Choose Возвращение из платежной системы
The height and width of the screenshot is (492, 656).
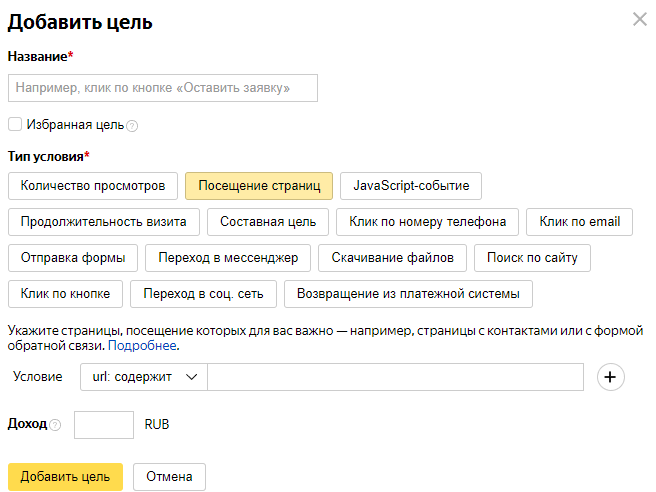click(x=408, y=294)
